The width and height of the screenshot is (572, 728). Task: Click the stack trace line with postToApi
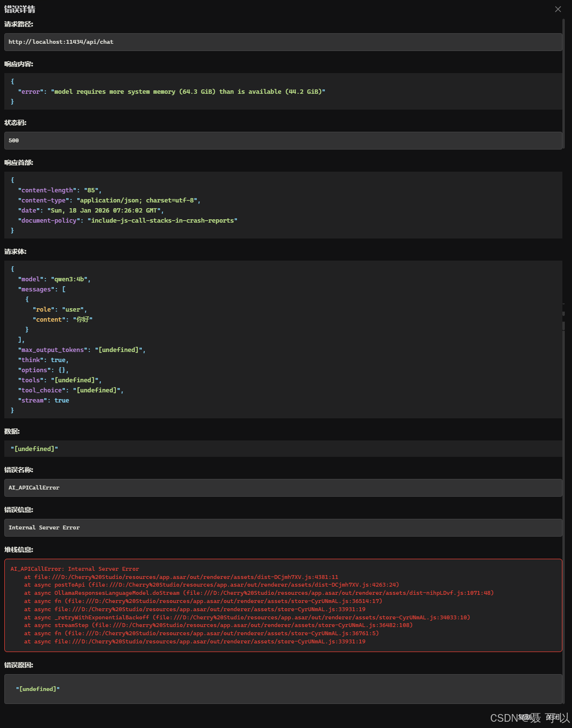pos(211,585)
